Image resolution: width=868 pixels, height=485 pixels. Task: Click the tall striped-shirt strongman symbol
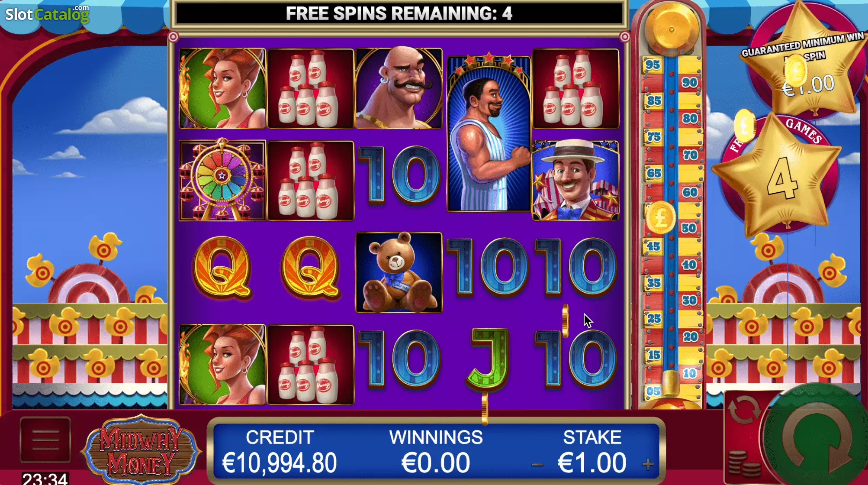[489, 133]
